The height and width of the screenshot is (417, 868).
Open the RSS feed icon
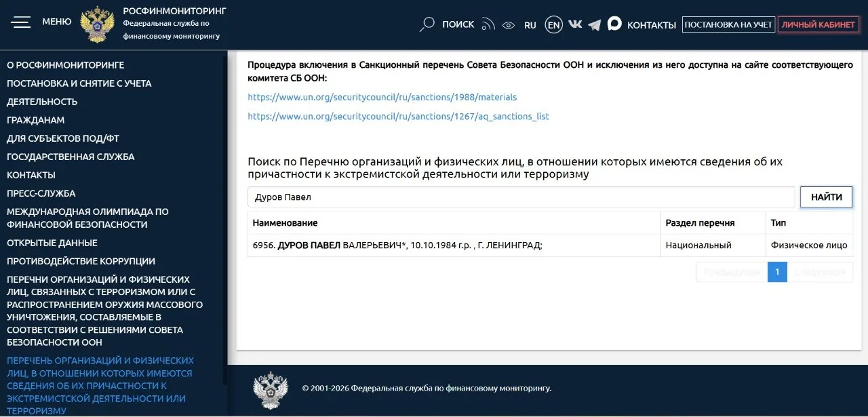488,25
